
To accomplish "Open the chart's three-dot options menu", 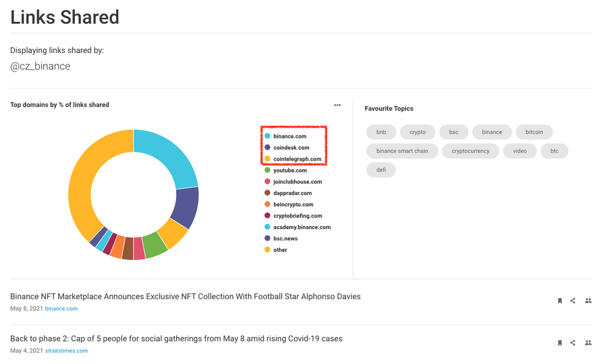I will (337, 105).
